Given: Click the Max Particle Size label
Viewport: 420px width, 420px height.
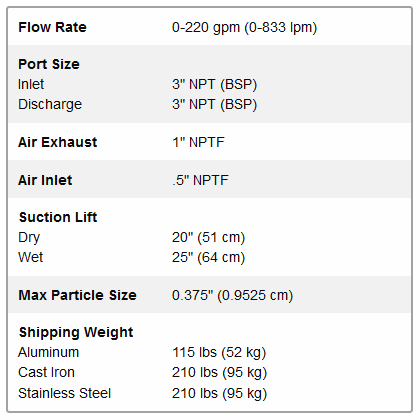Looking at the screenshot, I should click(x=77, y=295).
